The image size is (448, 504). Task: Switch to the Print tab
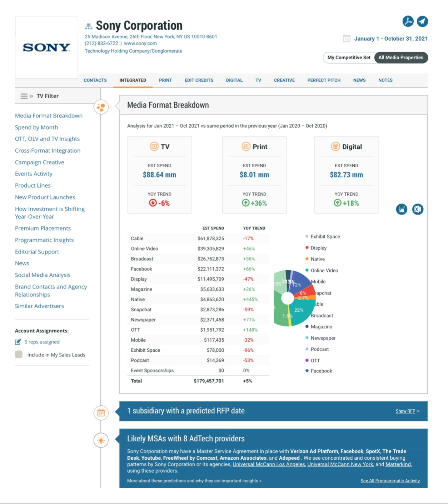click(165, 80)
